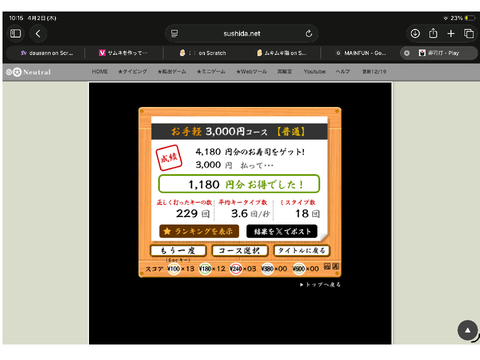Open the ★Webツール menu
Screen dimensions: 480x360
[x=251, y=72]
